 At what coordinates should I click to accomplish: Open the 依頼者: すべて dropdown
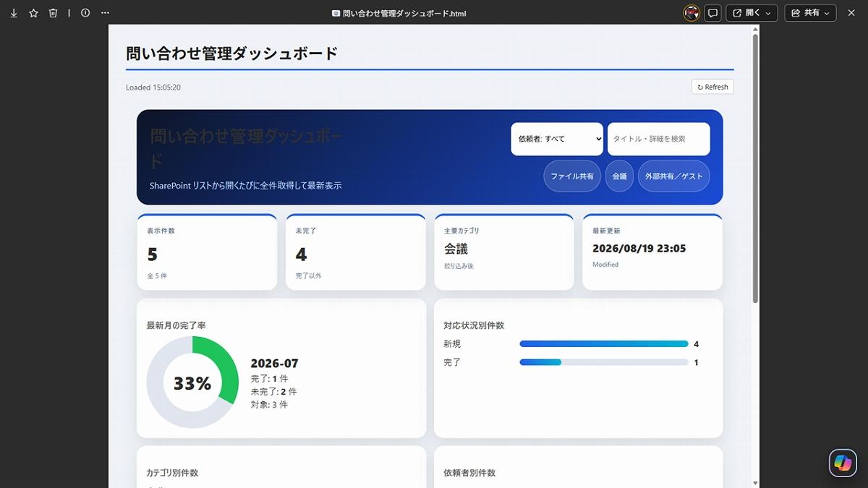point(557,139)
